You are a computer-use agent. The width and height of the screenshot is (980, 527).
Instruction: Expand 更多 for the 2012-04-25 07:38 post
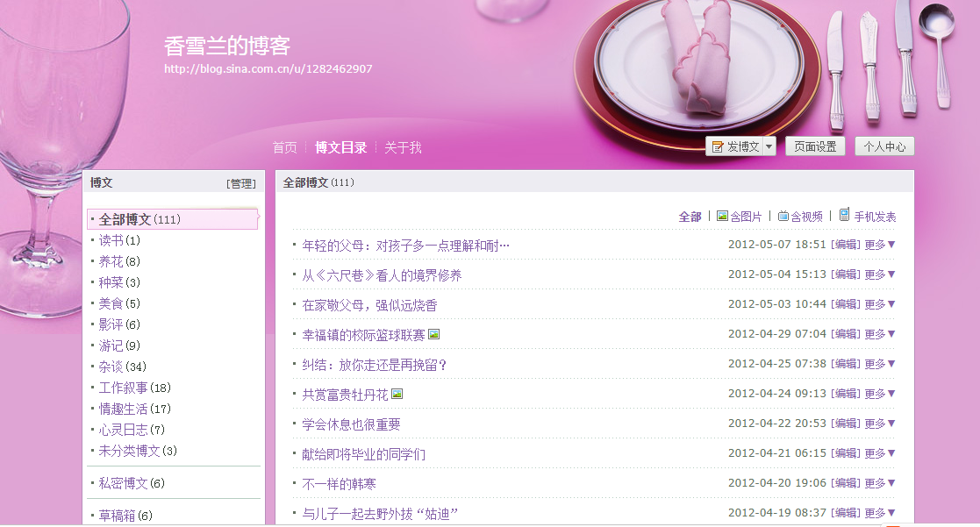880,364
